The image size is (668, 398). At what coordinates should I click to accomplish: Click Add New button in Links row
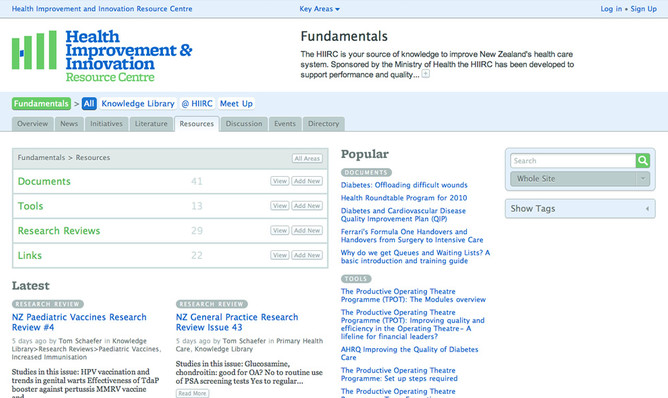coord(307,255)
